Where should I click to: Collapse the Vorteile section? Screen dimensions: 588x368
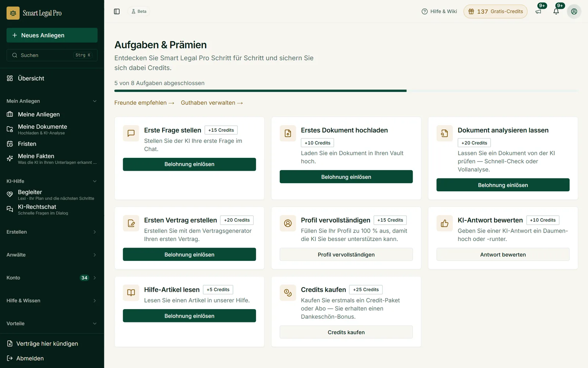point(52,323)
